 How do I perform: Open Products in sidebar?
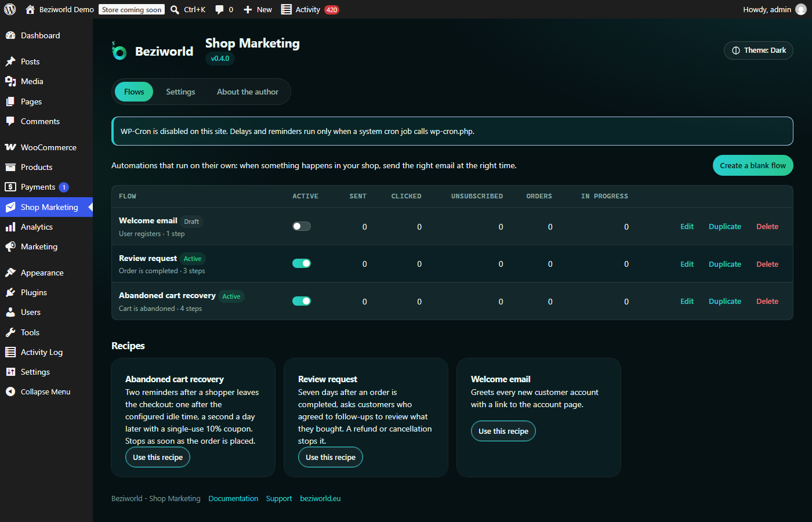point(46,167)
